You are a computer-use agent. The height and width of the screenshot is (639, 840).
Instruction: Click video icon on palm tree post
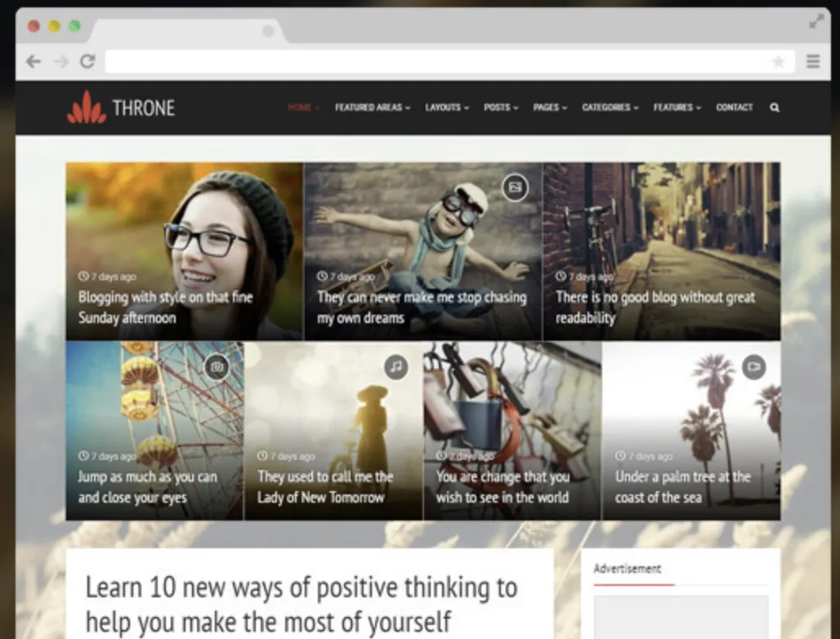[x=753, y=367]
